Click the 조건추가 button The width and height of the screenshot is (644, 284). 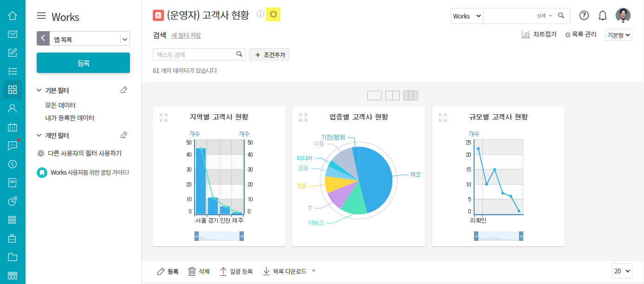point(269,55)
